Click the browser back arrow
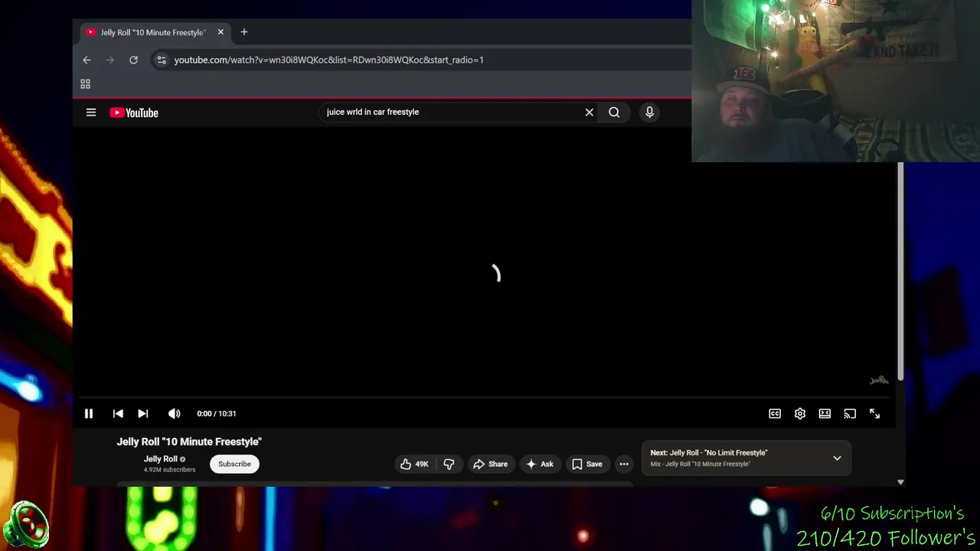The height and width of the screenshot is (551, 980). pos(87,60)
